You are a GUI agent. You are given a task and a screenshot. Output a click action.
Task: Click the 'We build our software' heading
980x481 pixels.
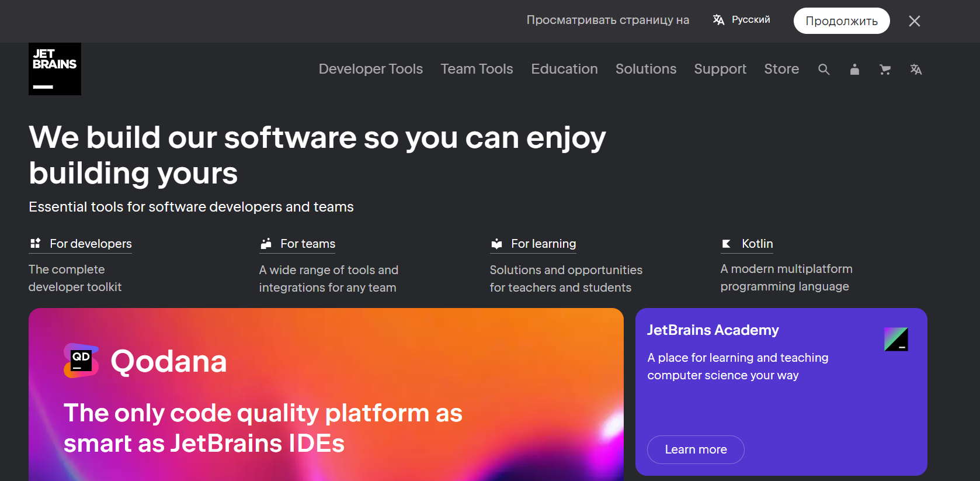[317, 155]
